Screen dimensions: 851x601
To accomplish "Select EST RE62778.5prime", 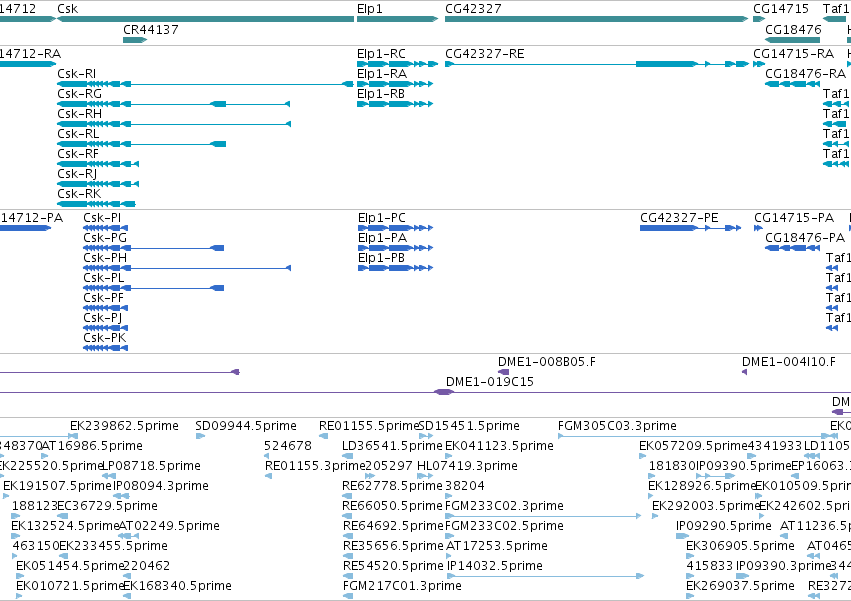I will [x=392, y=486].
